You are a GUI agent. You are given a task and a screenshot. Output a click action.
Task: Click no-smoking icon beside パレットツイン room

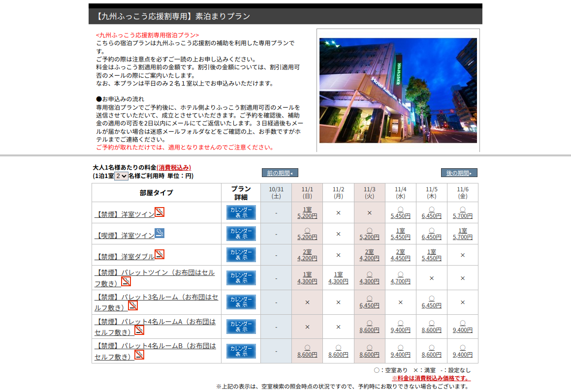click(126, 281)
